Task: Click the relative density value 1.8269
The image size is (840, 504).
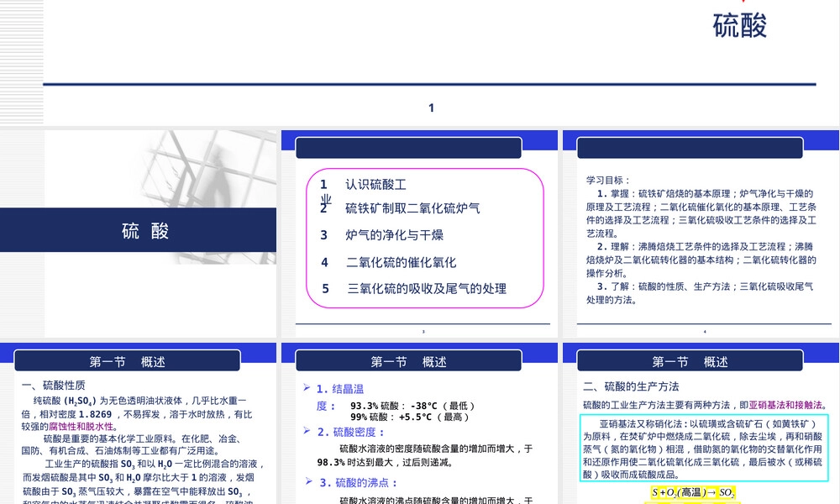Action: click(96, 414)
